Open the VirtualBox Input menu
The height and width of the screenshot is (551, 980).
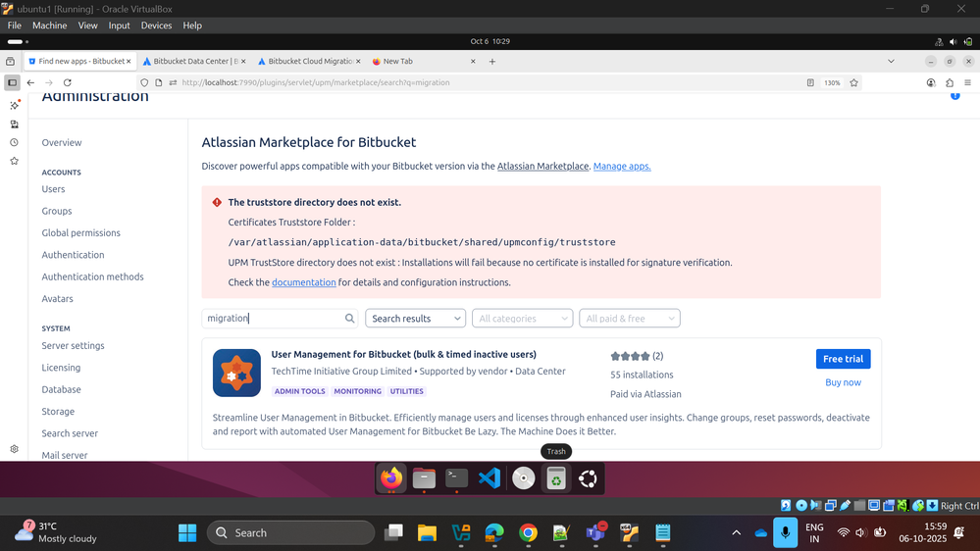coord(119,25)
